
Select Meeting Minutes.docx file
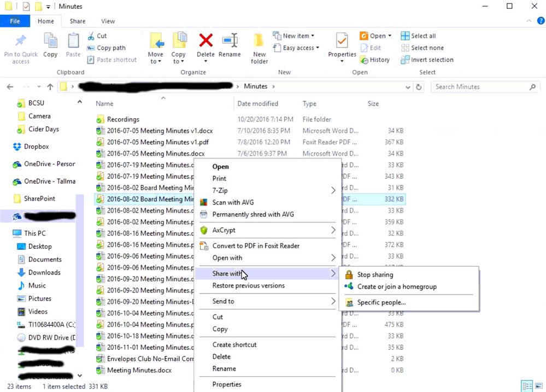coord(134,370)
